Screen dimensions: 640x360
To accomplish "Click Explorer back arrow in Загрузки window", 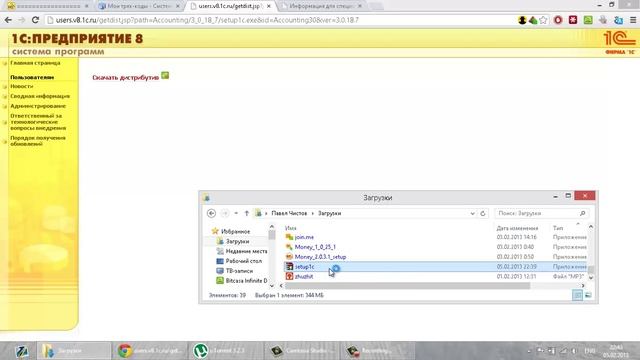I will tap(211, 213).
